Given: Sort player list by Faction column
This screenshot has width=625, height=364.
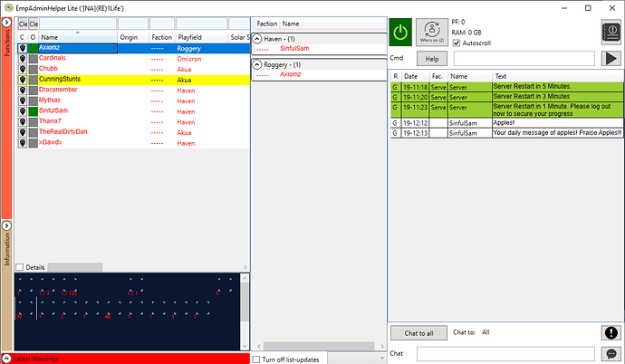Looking at the screenshot, I should coord(162,37).
